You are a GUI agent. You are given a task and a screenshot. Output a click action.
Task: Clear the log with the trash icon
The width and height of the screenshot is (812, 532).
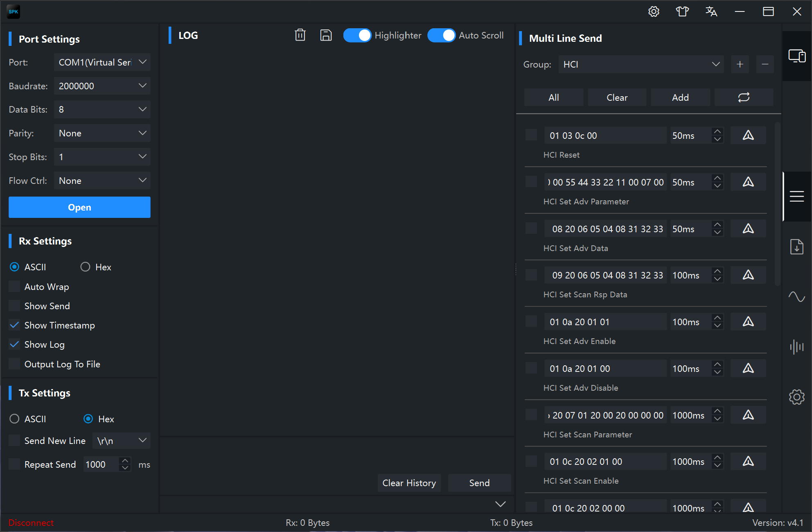(300, 35)
